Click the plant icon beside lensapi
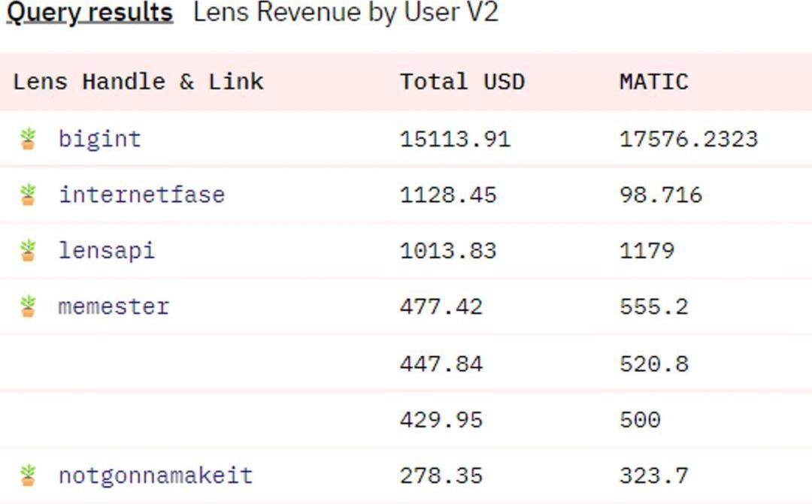This screenshot has width=812, height=504. pyautogui.click(x=28, y=250)
